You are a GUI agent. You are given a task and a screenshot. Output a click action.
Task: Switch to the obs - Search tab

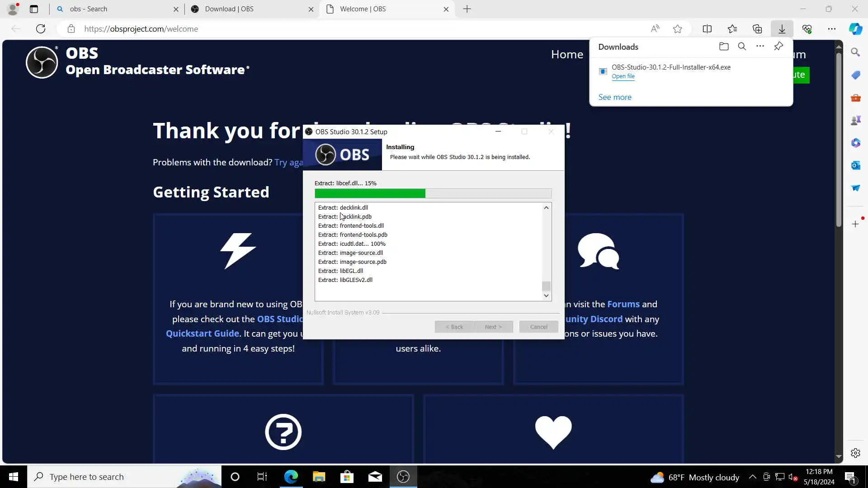click(x=113, y=9)
